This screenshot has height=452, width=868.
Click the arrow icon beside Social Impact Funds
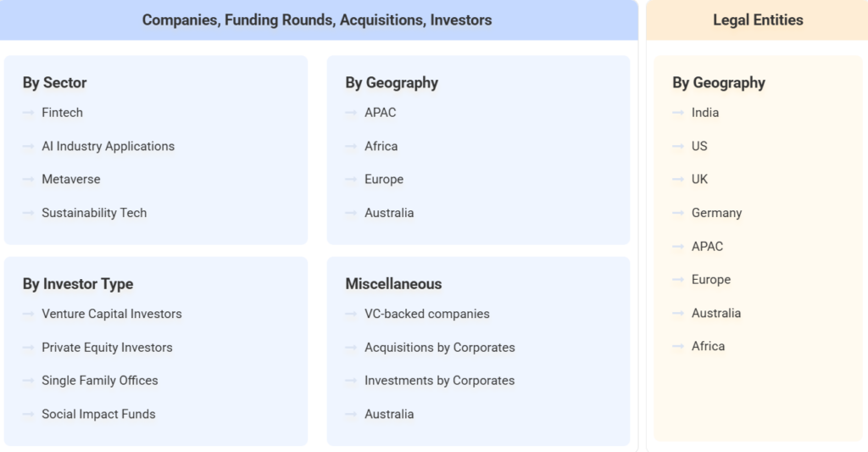click(x=29, y=415)
